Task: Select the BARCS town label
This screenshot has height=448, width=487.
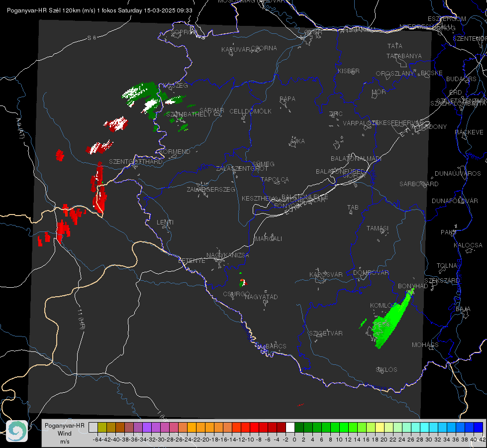Action: 276,346
